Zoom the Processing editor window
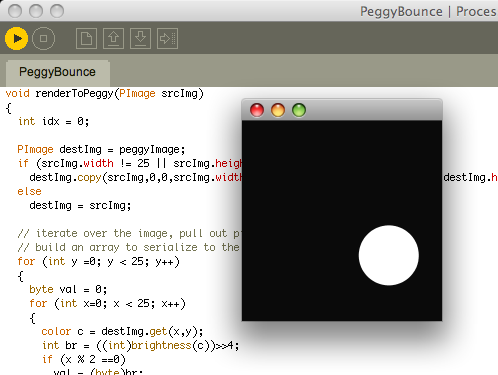 pos(57,11)
